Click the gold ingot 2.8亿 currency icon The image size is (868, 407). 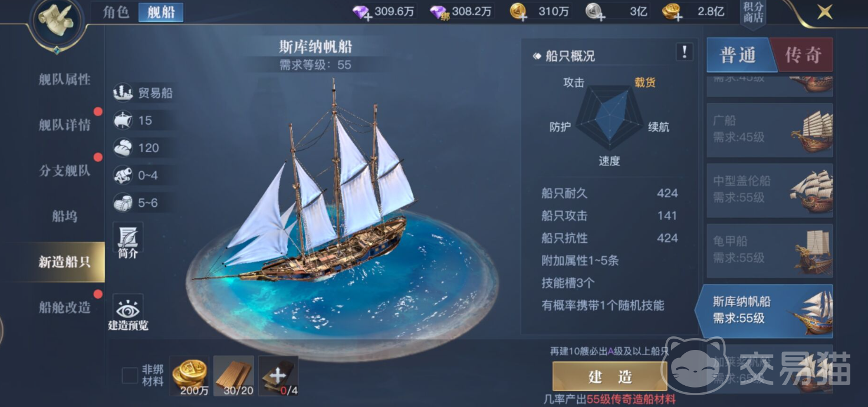[x=670, y=12]
